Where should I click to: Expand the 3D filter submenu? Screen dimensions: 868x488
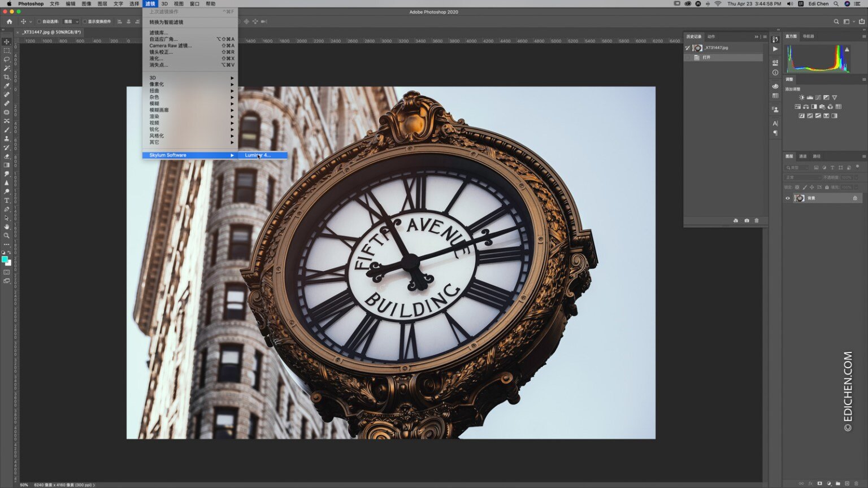190,78
